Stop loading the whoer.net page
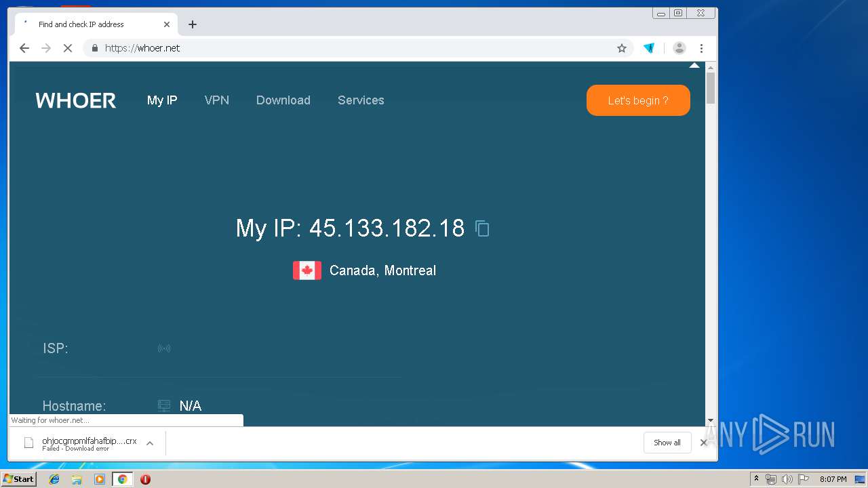 (68, 48)
